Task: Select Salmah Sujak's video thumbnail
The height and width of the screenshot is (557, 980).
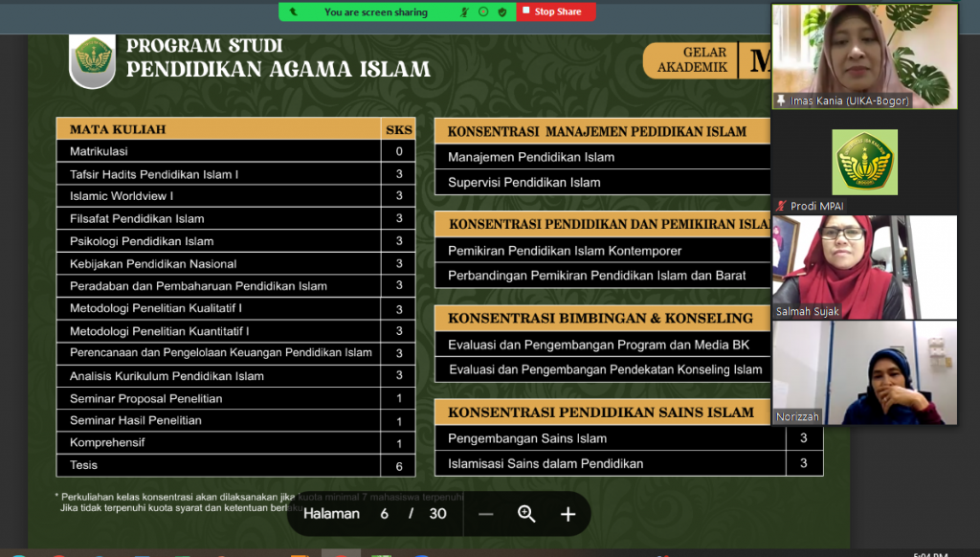Action: point(865,268)
